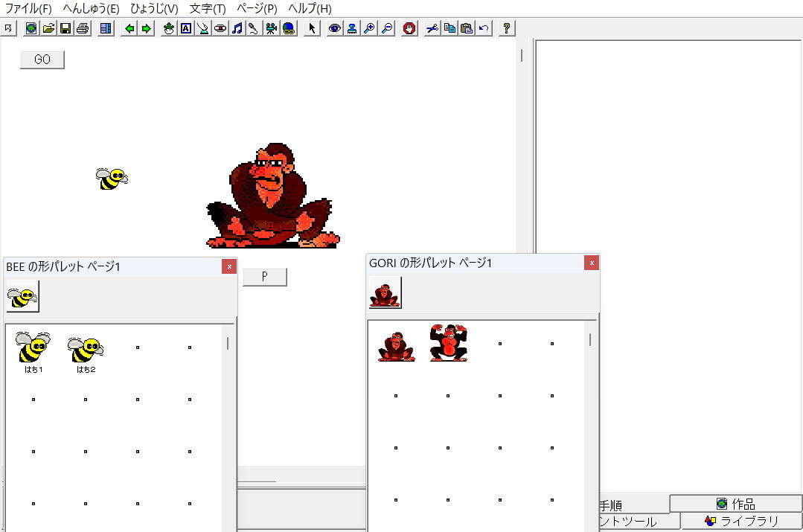803x532 pixels.
Task: Open the ひょうじ(V) menu
Action: coord(154,9)
